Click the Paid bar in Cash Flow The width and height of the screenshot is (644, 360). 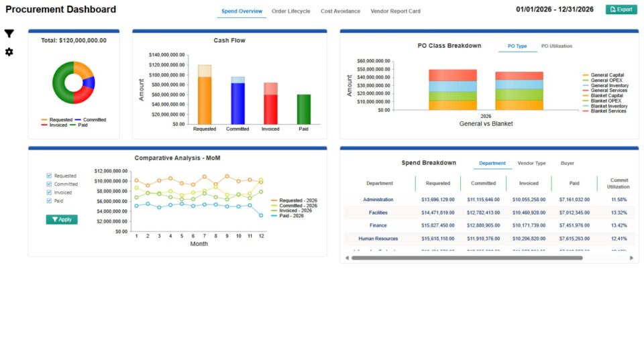[304, 109]
